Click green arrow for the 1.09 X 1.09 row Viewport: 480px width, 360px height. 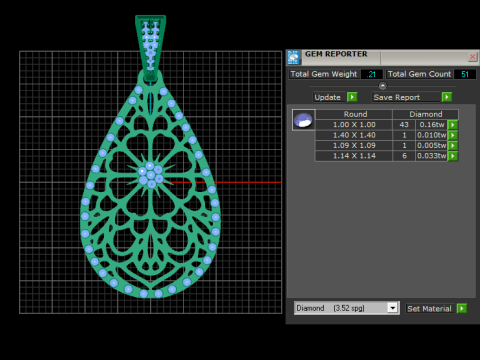point(453,145)
